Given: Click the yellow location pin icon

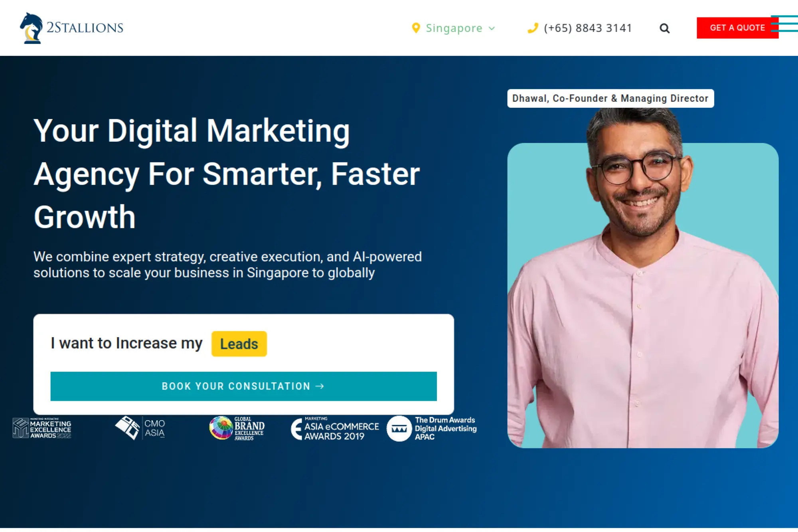Looking at the screenshot, I should [416, 28].
